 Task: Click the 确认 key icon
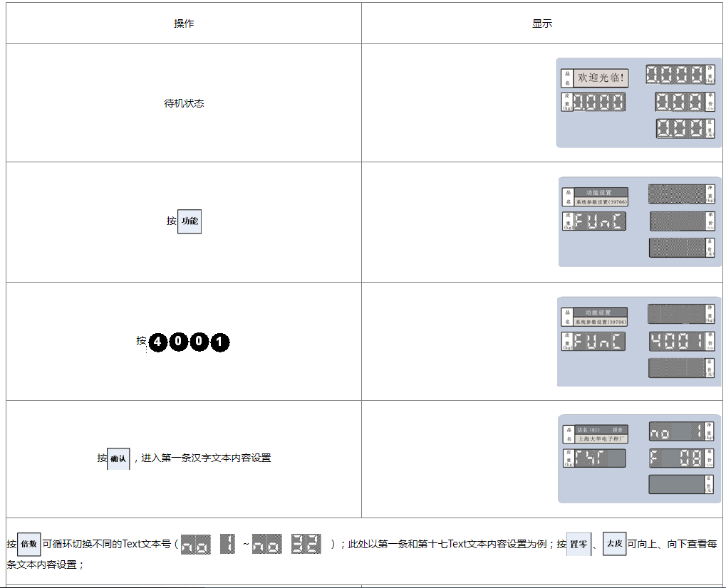click(118, 458)
